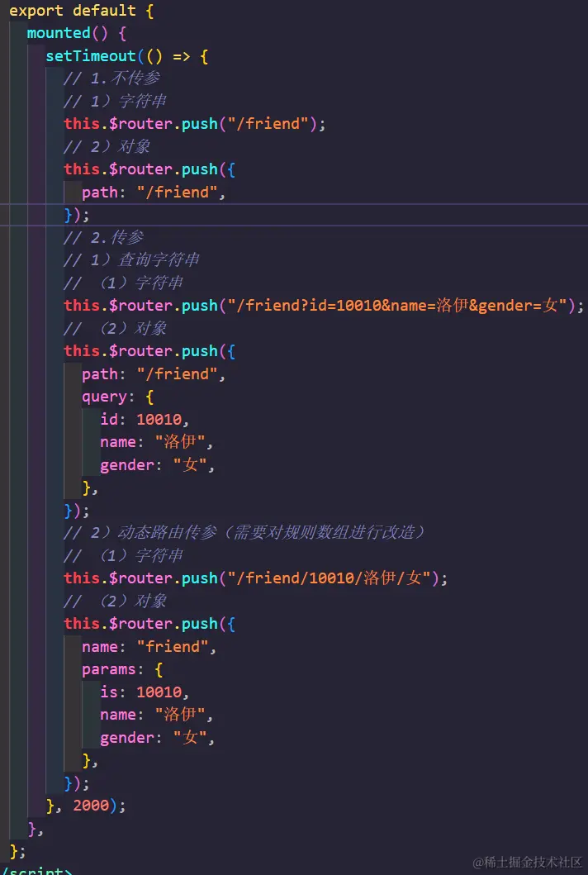Click the line this.$router.push("/friend");
The height and width of the screenshot is (875, 588).
coord(195,124)
